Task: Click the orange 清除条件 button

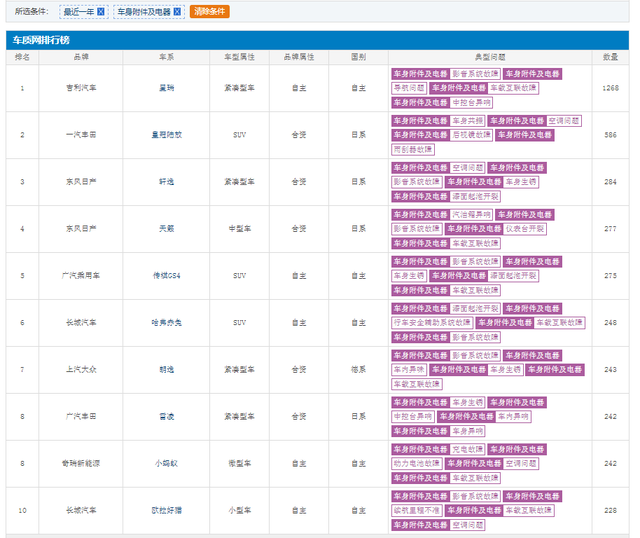Action: tap(209, 11)
